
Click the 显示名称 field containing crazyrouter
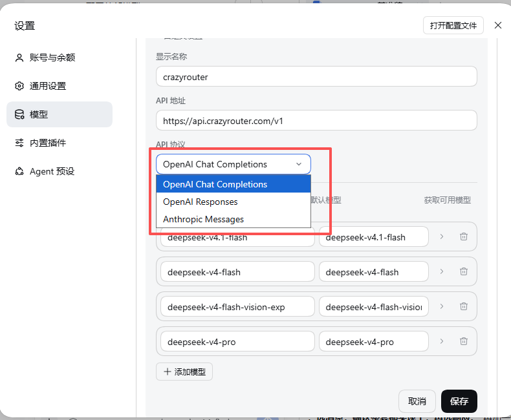point(316,76)
